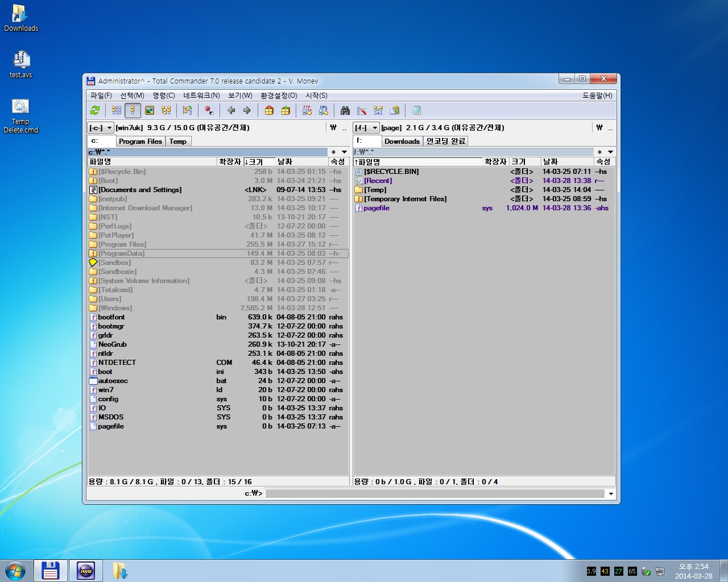Open the FTP connect icon
The width and height of the screenshot is (728, 582).
point(307,110)
